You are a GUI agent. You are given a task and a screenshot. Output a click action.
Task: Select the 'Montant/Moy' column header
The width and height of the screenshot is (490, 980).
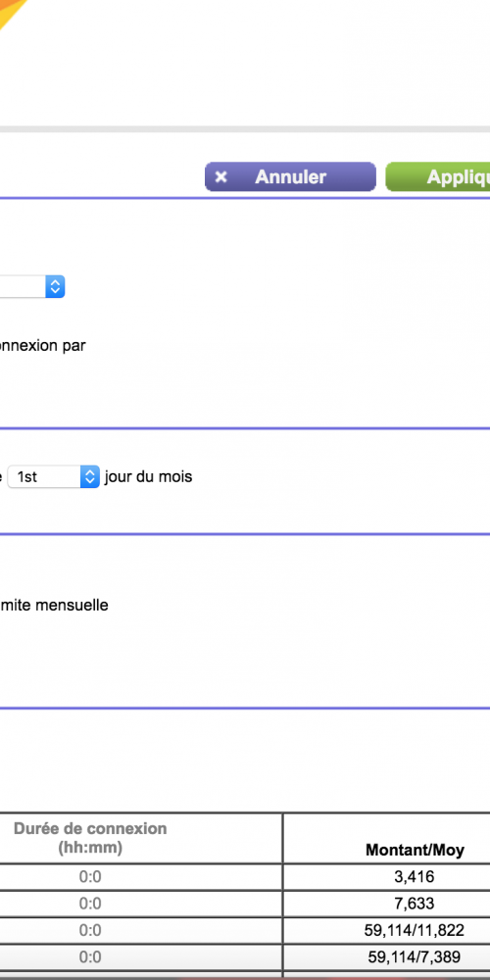[x=415, y=850]
